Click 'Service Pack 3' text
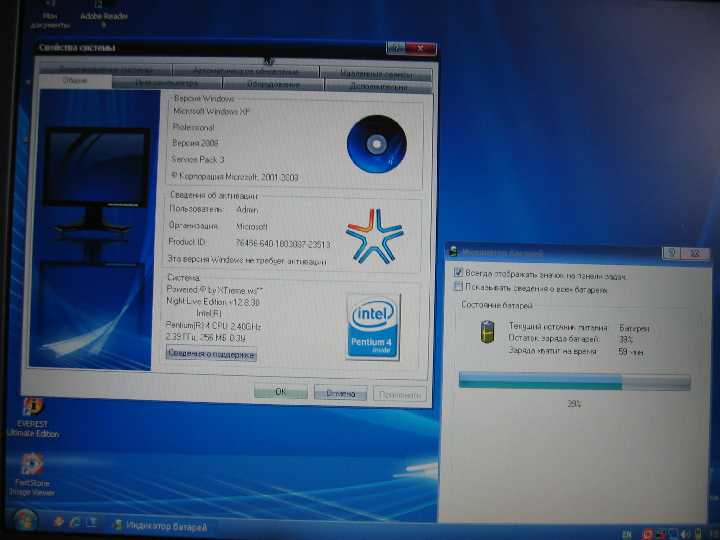 [x=198, y=159]
